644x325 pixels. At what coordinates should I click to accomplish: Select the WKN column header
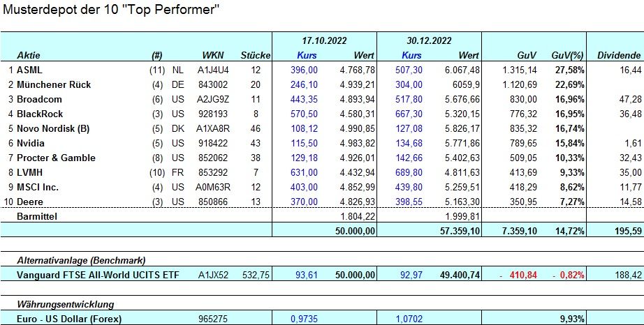coord(212,55)
